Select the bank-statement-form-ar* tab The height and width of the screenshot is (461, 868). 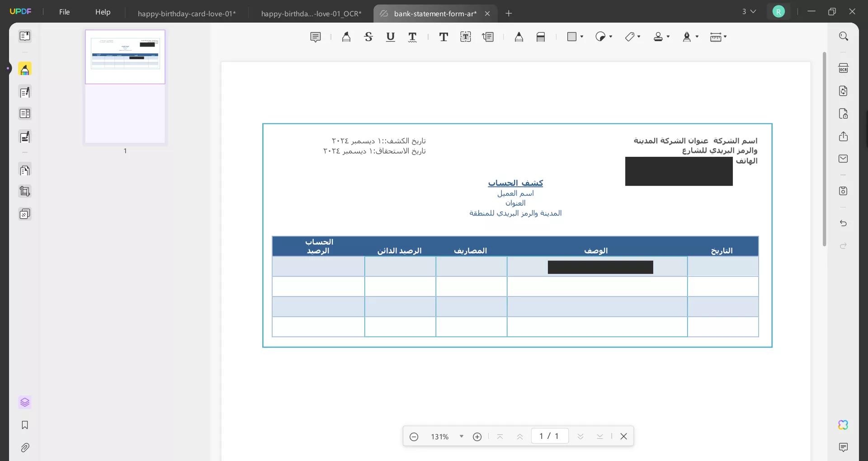[x=435, y=14]
